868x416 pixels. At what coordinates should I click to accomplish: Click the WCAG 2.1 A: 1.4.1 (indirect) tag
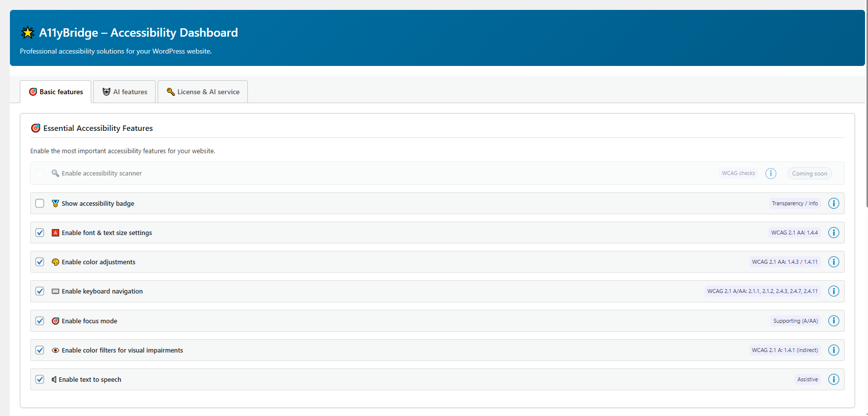[x=785, y=350]
